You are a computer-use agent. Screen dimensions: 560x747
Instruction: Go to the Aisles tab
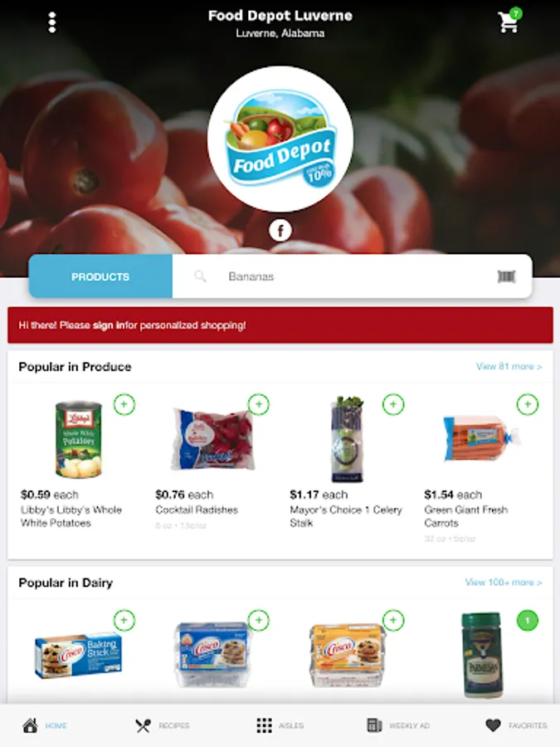[280, 725]
